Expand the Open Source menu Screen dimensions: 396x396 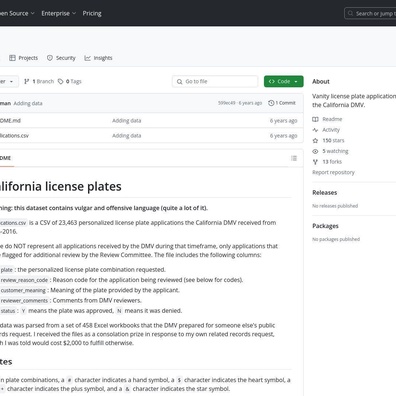[17, 13]
